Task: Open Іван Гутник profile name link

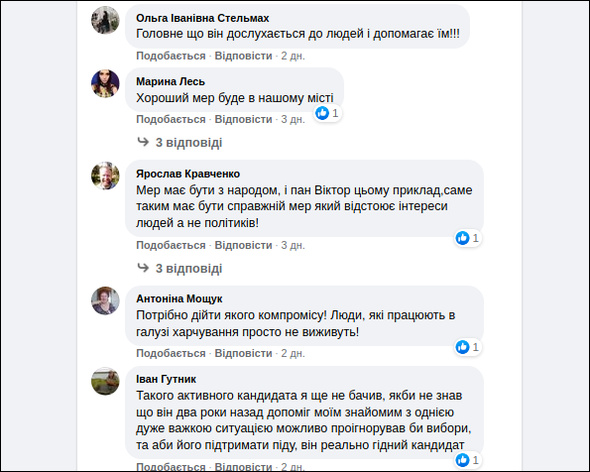Action: 166,379
